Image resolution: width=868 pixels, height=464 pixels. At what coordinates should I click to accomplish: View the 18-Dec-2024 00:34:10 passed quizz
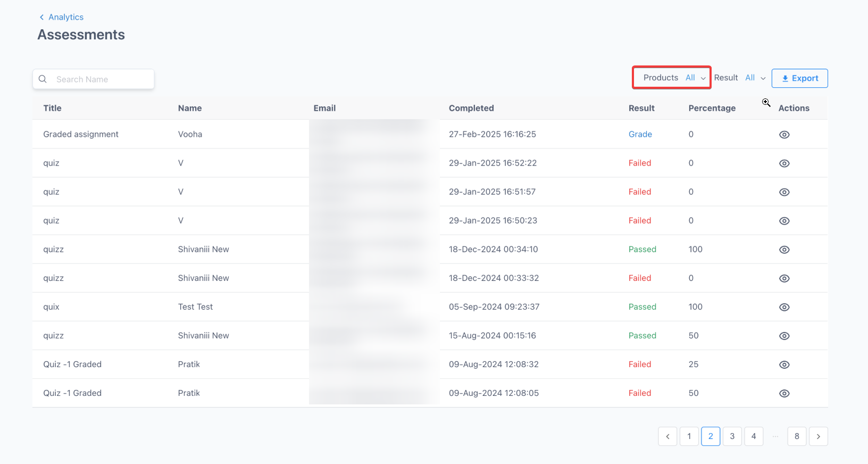[784, 250]
